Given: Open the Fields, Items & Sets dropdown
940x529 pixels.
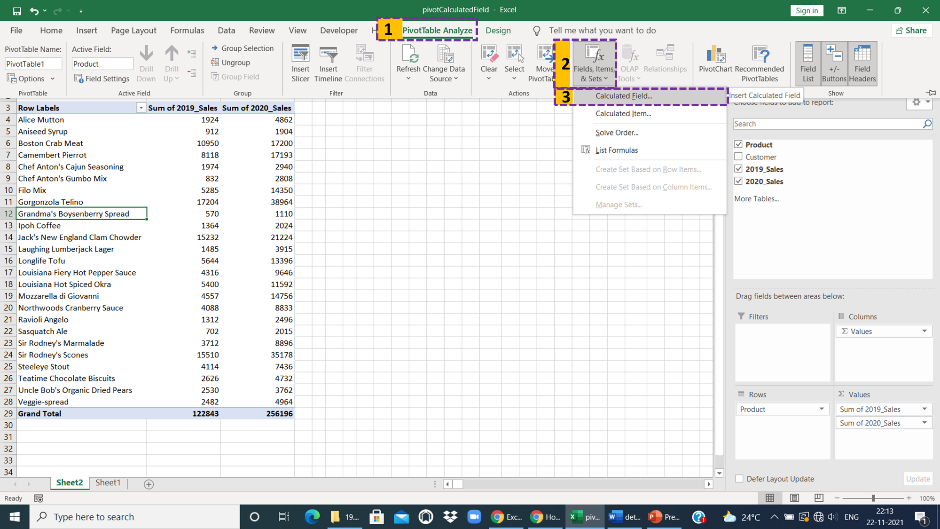Looking at the screenshot, I should pyautogui.click(x=593, y=63).
